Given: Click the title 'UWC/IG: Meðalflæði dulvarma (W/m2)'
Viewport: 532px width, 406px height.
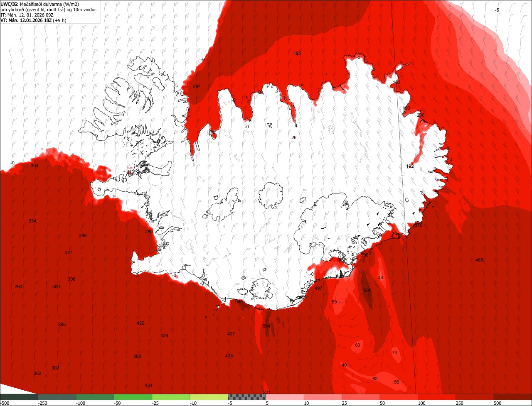Looking at the screenshot, I should click(40, 4).
